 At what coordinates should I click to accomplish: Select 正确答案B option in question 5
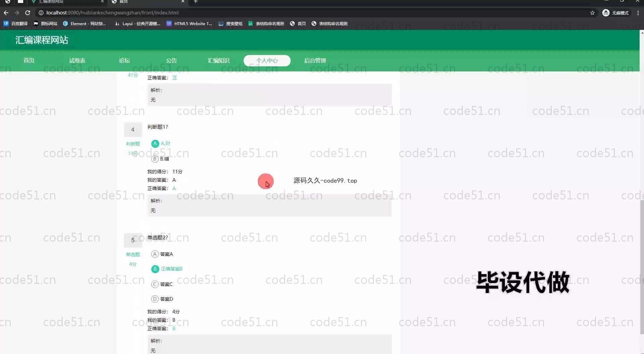pyautogui.click(x=167, y=269)
